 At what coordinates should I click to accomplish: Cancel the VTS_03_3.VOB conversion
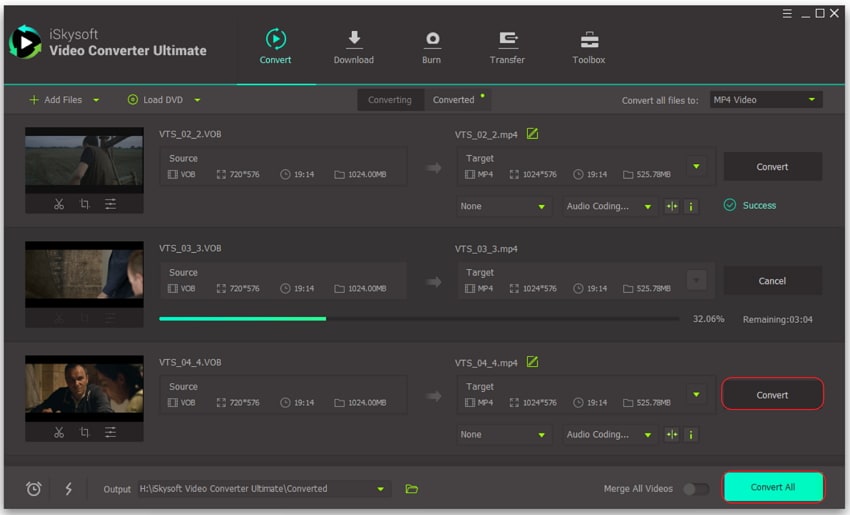(772, 281)
